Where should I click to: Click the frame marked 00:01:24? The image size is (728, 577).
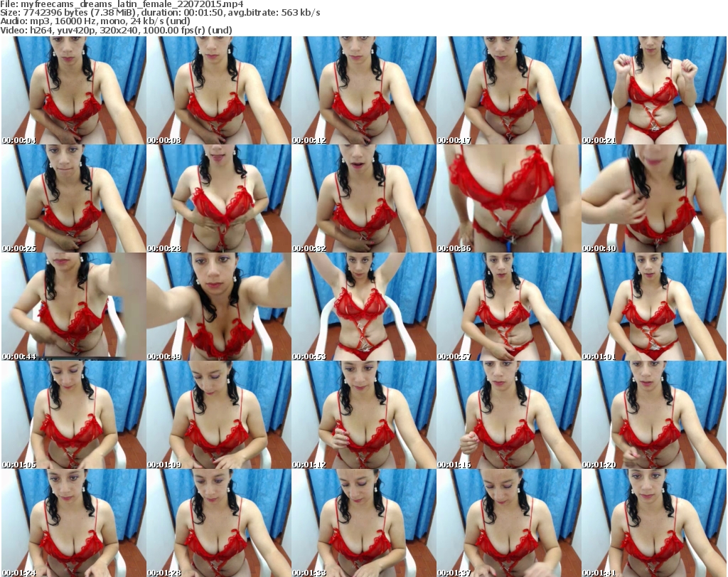pyautogui.click(x=74, y=523)
